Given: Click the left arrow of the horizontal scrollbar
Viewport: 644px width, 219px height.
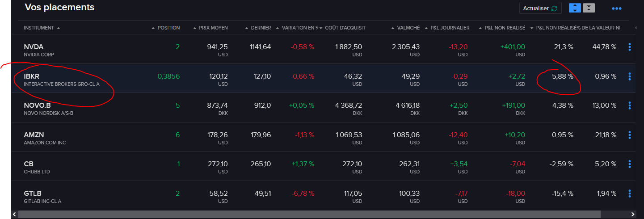Looking at the screenshot, I should click(15, 214).
